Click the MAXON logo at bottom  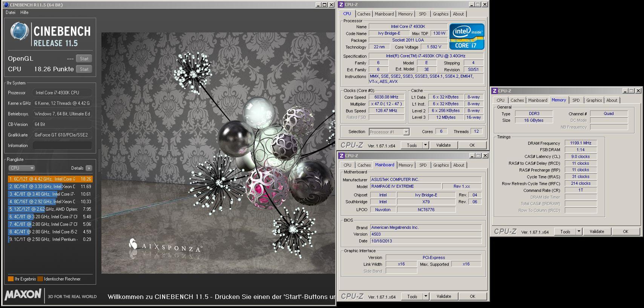pyautogui.click(x=23, y=294)
